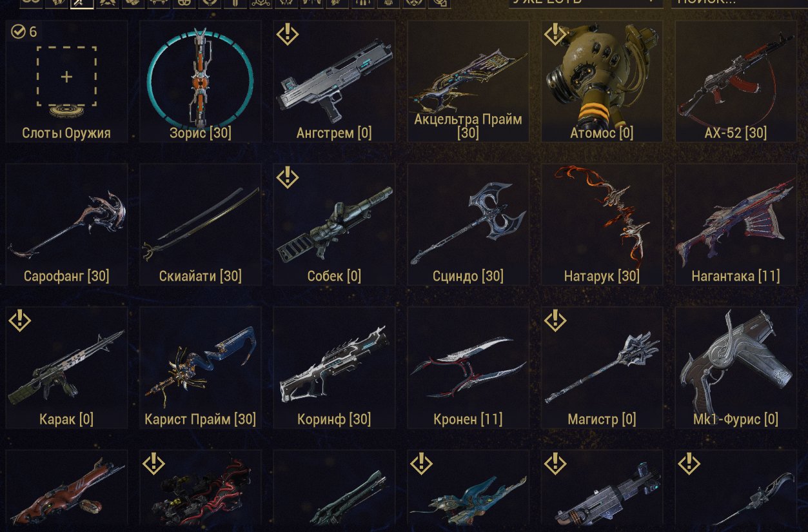Click the warning icon on the Атомос tile

[555, 34]
